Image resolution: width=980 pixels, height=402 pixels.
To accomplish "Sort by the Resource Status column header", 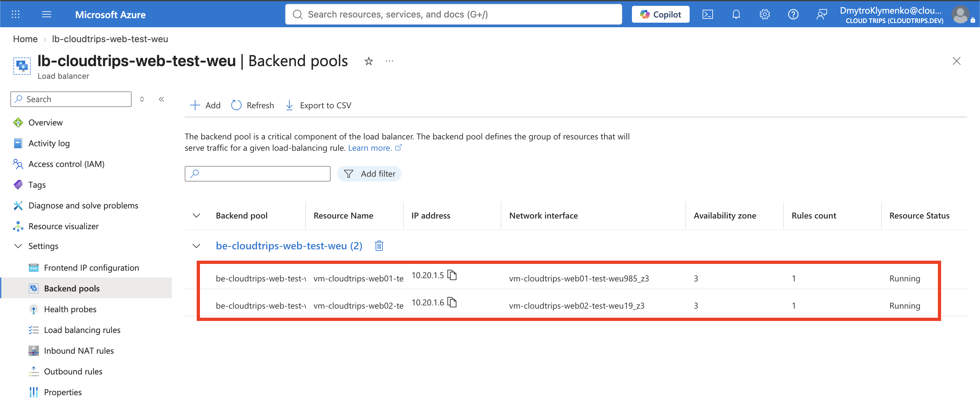I will pyautogui.click(x=919, y=216).
